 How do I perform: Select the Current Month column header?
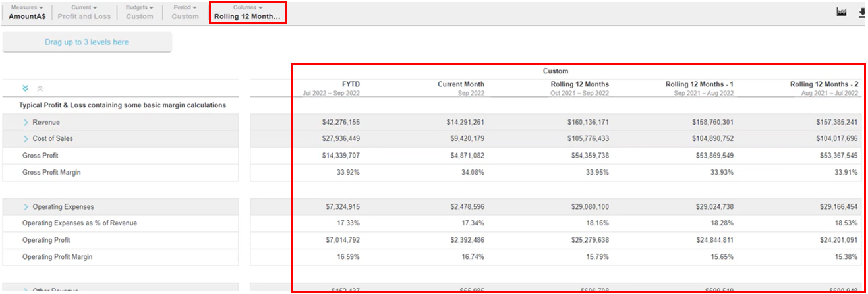461,88
